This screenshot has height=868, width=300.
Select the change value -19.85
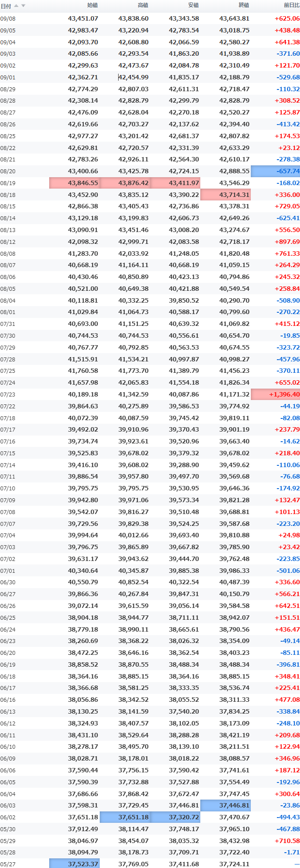point(290,336)
